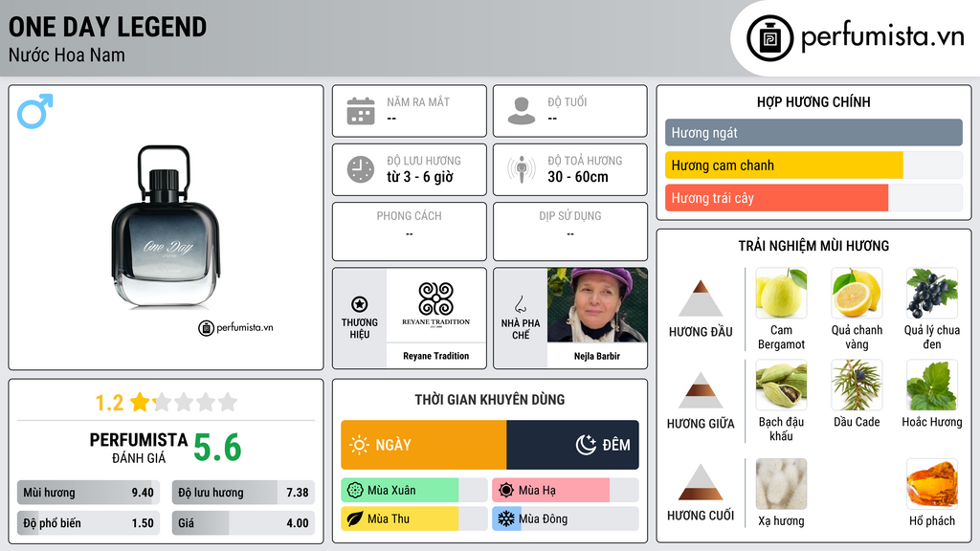The image size is (980, 551).
Task: Click the calendar icon beside Năm ra mắt
Action: point(361,111)
